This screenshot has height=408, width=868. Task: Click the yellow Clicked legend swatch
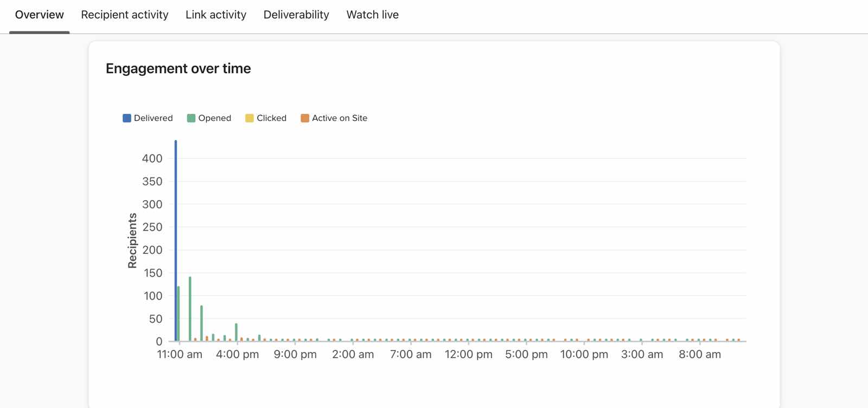pos(250,118)
